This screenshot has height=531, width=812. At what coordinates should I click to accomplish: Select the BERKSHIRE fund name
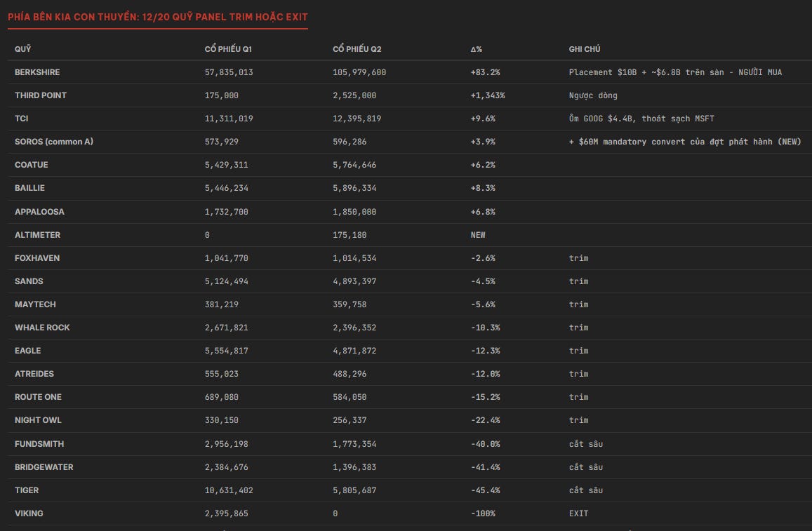(37, 72)
